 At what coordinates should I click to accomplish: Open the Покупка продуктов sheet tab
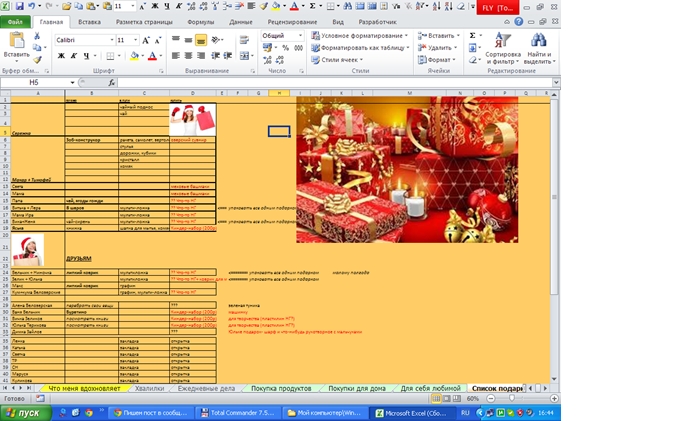tap(281, 388)
